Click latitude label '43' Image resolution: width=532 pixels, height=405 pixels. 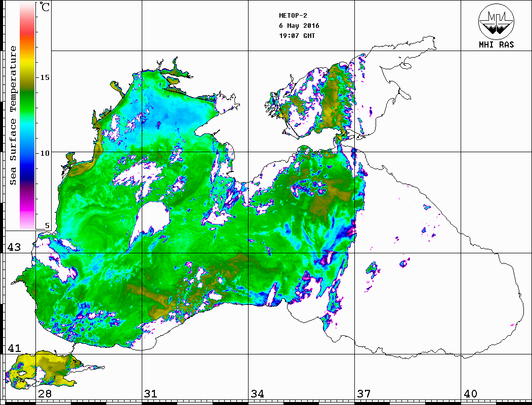coord(14,247)
